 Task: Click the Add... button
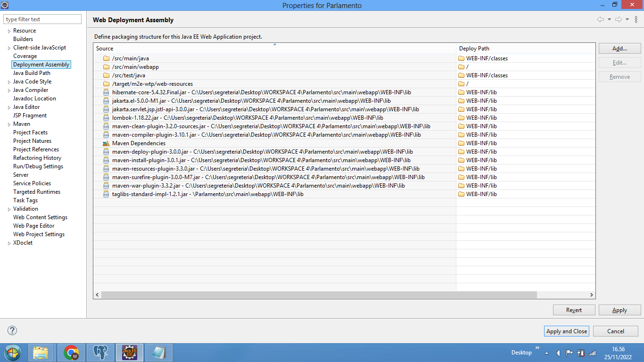pos(619,49)
